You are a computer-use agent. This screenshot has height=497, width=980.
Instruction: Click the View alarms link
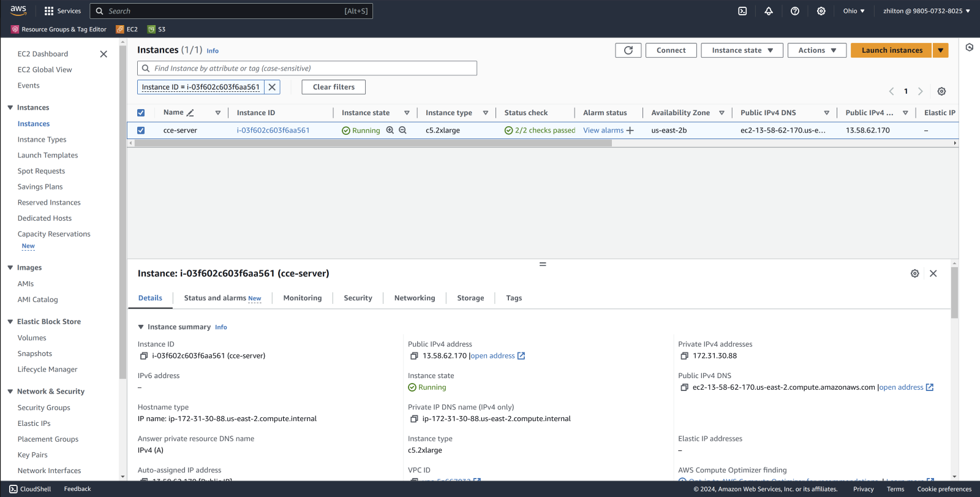[603, 131]
